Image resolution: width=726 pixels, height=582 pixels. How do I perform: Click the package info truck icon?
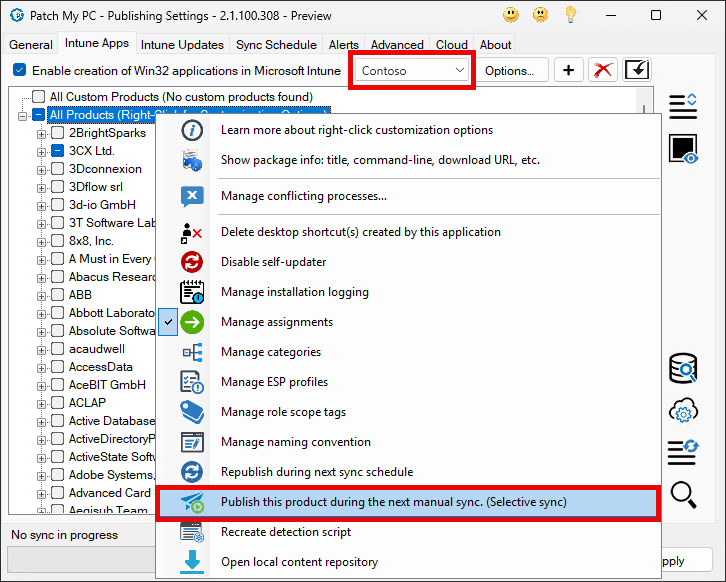(192, 160)
